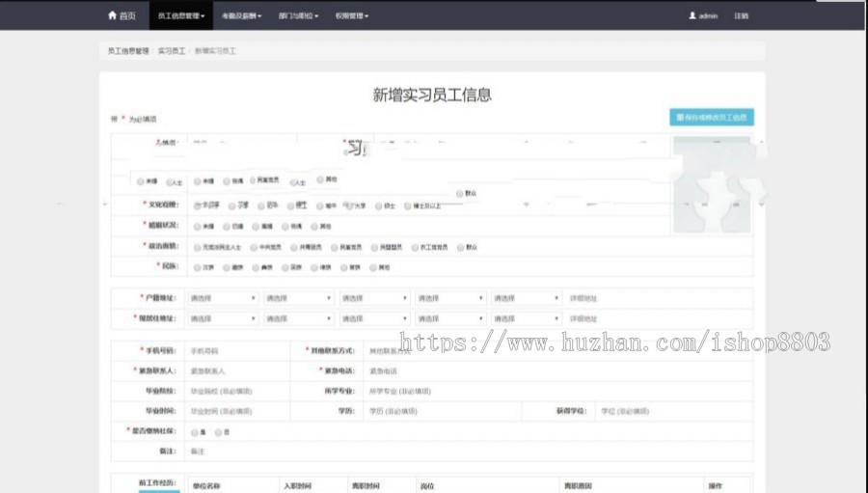868x493 pixels.
Task: Open first 户籍地址 dropdown
Action: tap(223, 298)
